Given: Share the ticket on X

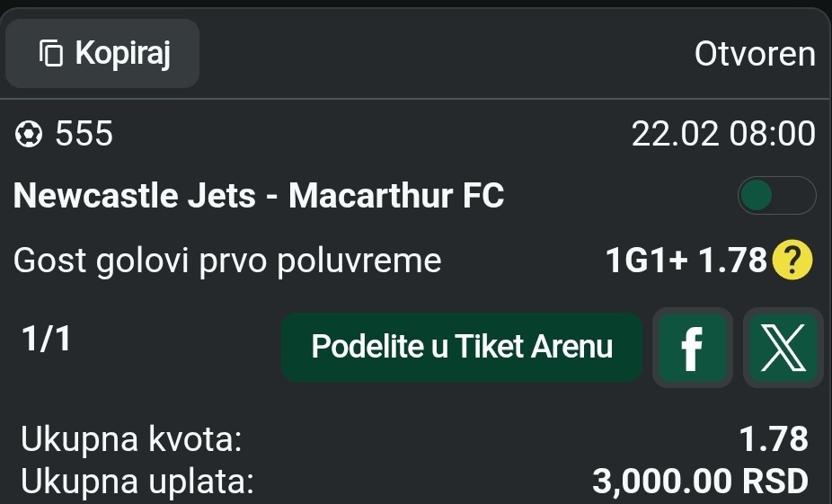Looking at the screenshot, I should 783,348.
